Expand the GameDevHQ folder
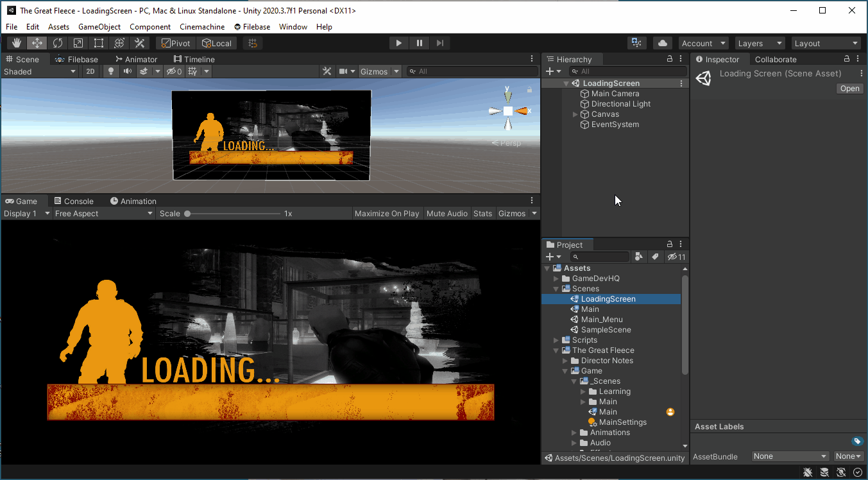Screen dimensions: 868x480 (x=556, y=279)
